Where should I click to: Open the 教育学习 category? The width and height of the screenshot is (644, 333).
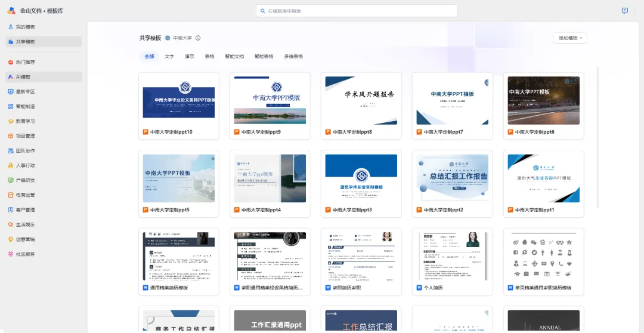44,121
